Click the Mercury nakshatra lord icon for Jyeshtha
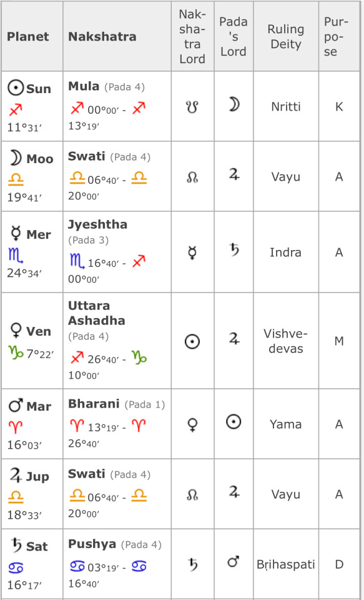 coord(192,253)
